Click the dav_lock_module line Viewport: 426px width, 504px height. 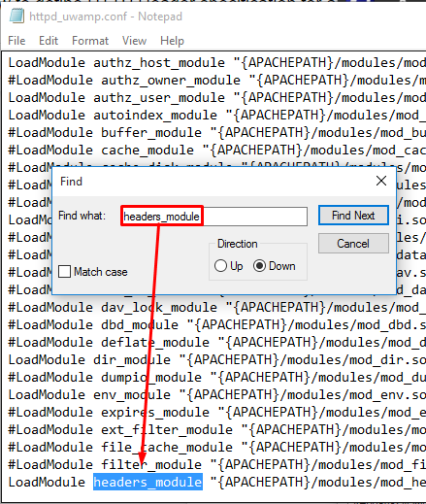click(x=216, y=307)
